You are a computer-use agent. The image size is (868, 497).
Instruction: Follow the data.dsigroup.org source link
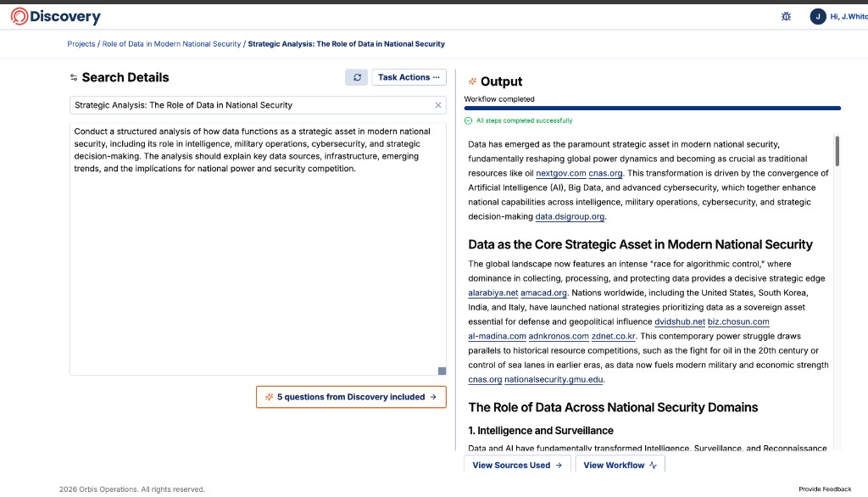click(568, 216)
